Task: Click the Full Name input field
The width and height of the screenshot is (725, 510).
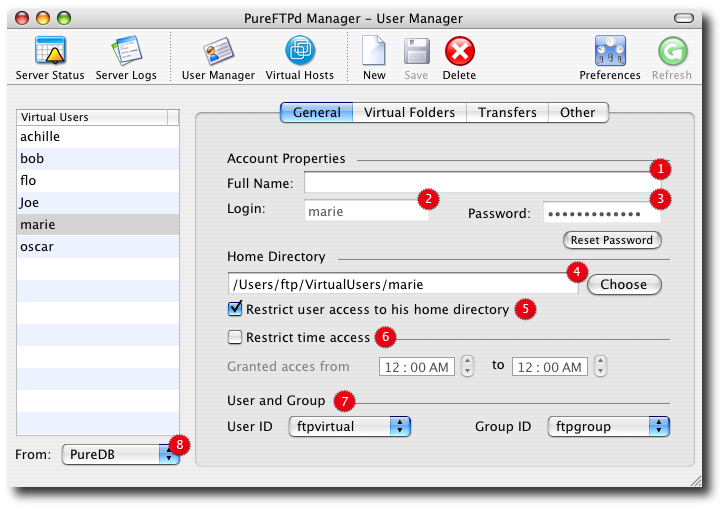Action: click(481, 183)
